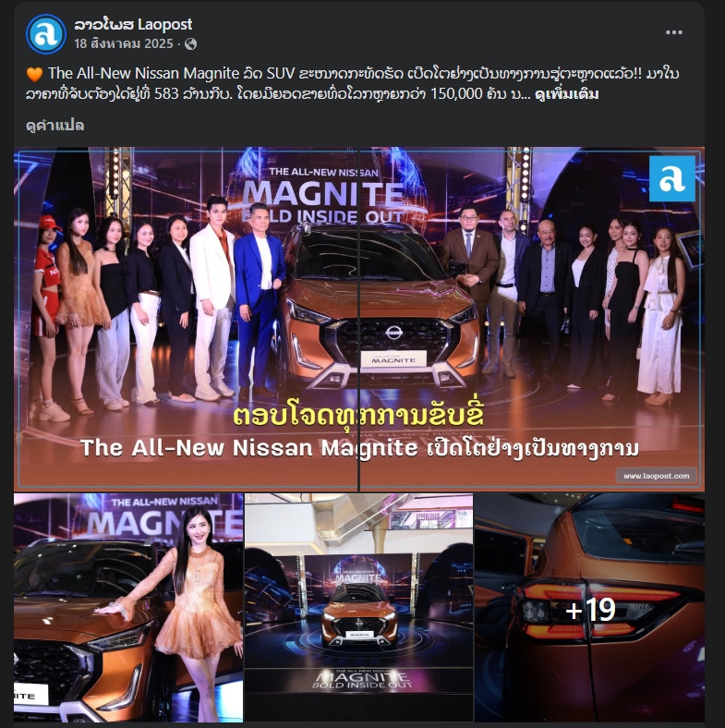This screenshot has height=728, width=725.
Task: Click the MAGNITE BOLD INSIDE OUT floor sign
Action: click(362, 679)
